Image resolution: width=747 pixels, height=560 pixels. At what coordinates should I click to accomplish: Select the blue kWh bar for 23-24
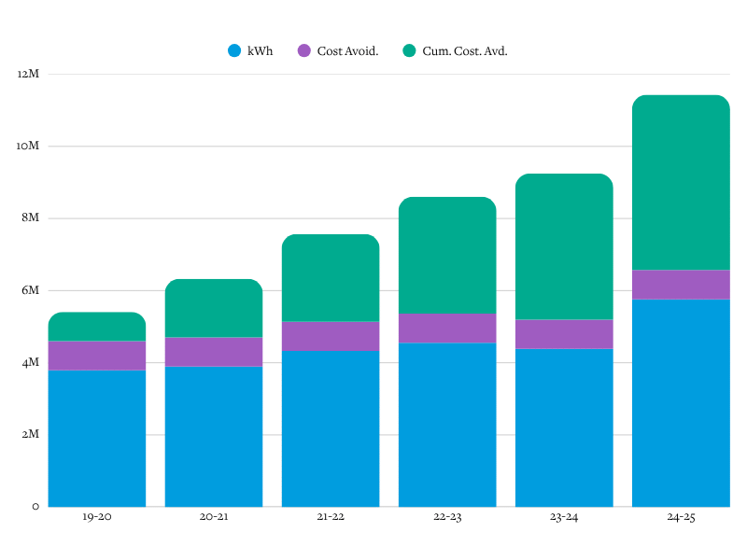[x=564, y=427]
